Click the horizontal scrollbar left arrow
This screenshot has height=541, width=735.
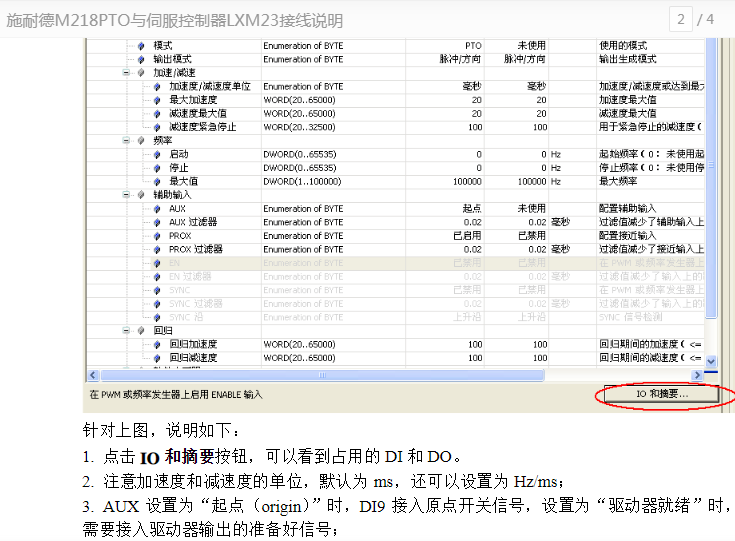click(x=93, y=375)
